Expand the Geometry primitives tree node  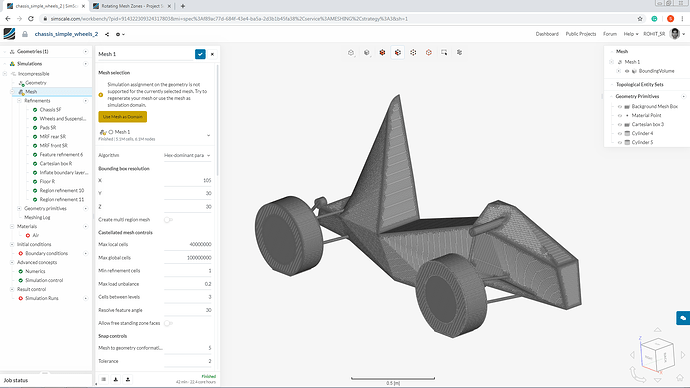[x=19, y=209]
